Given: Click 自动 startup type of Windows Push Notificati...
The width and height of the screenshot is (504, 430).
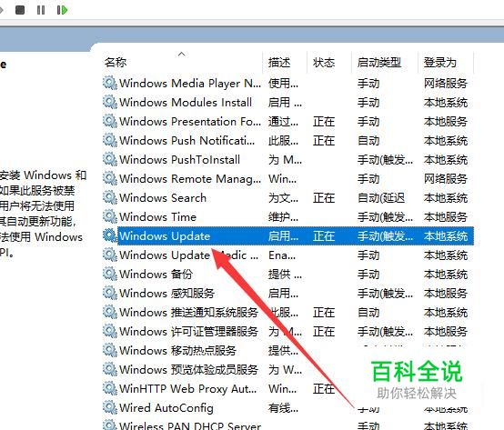Looking at the screenshot, I should click(x=368, y=141).
